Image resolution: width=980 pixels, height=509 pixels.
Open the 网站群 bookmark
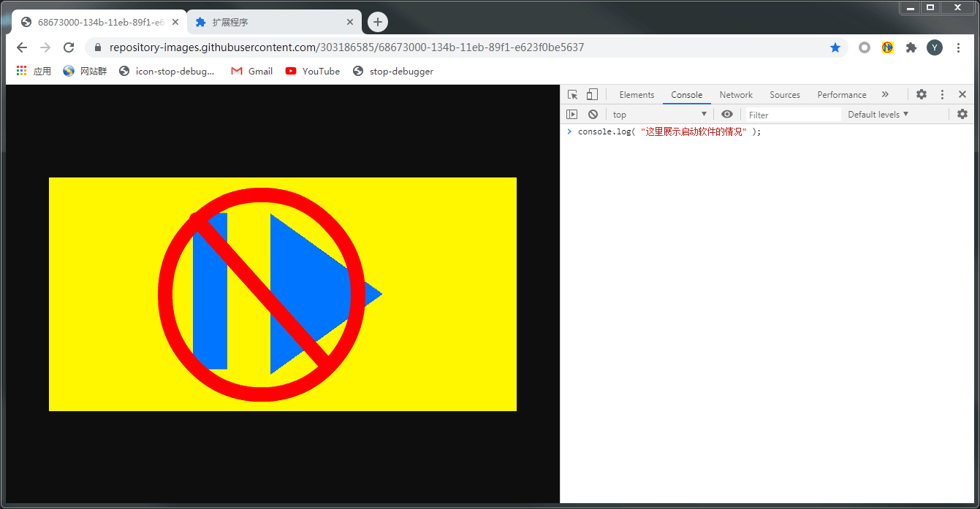click(x=85, y=71)
